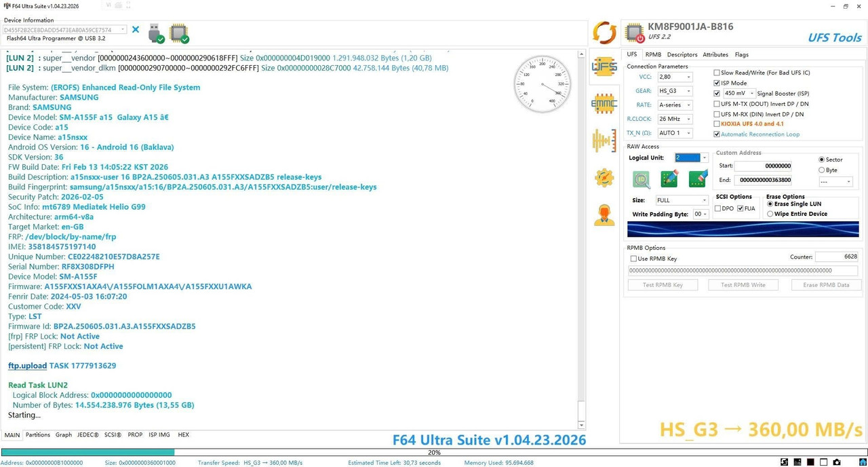Open the 450 mV signal booster dropdown

pyautogui.click(x=739, y=93)
